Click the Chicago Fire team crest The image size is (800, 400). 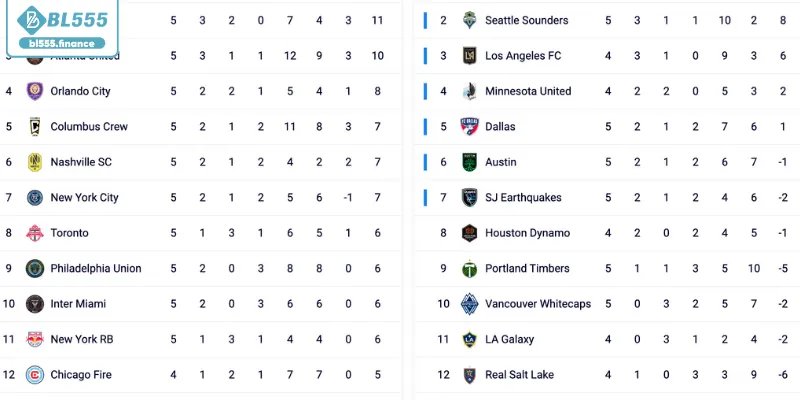35,375
